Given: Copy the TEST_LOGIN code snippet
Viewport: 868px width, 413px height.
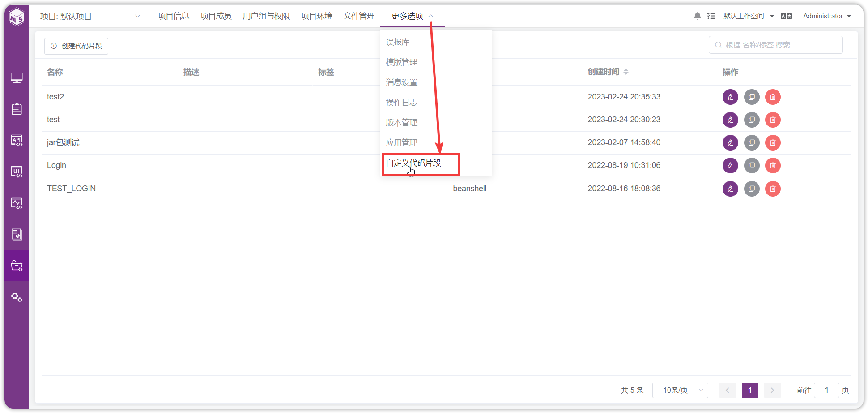Looking at the screenshot, I should point(752,189).
